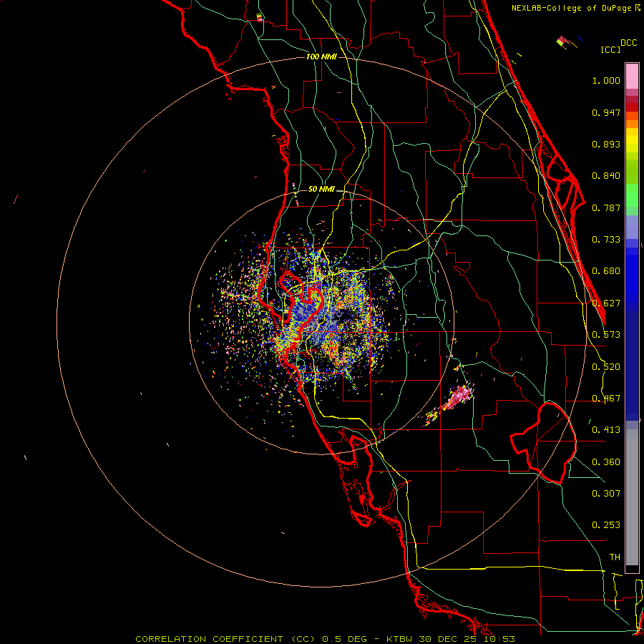Select the 1.000 scale value
The width and height of the screenshot is (644, 644).
pos(606,80)
